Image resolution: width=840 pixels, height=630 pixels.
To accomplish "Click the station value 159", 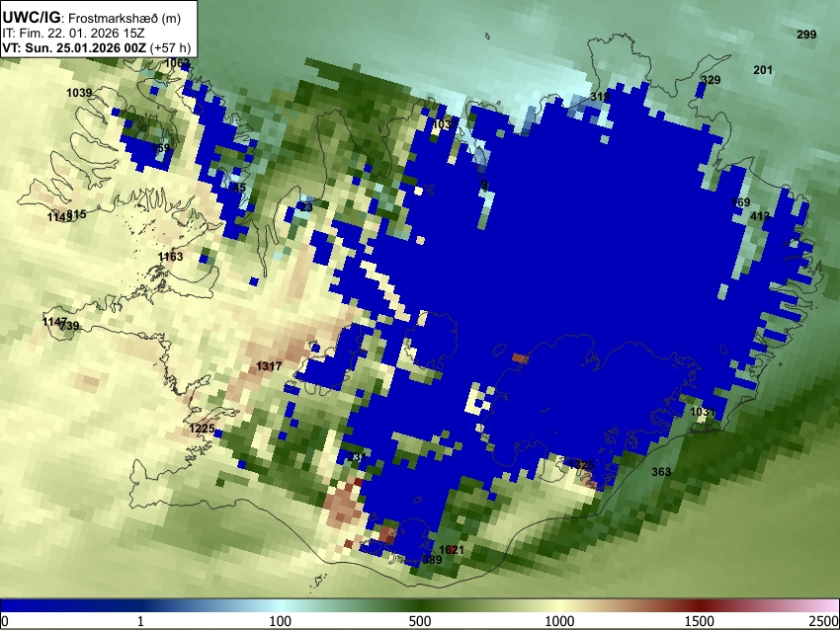I will [x=160, y=148].
